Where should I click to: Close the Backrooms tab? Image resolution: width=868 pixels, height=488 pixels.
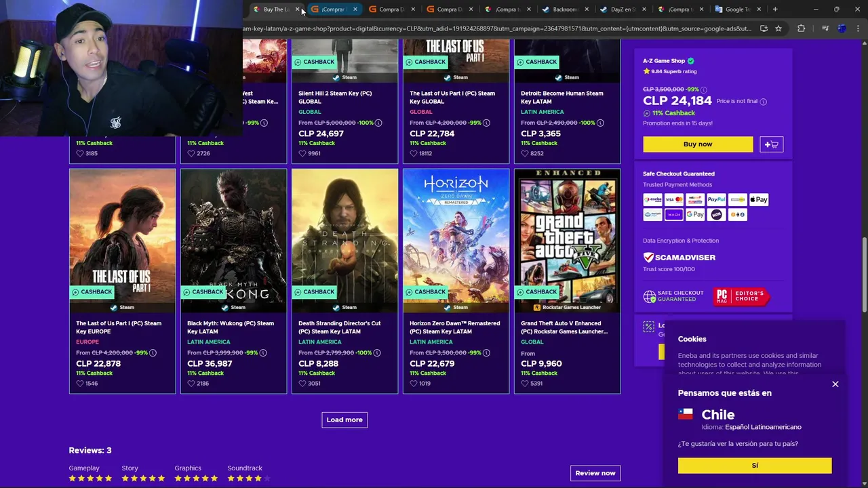coord(586,9)
